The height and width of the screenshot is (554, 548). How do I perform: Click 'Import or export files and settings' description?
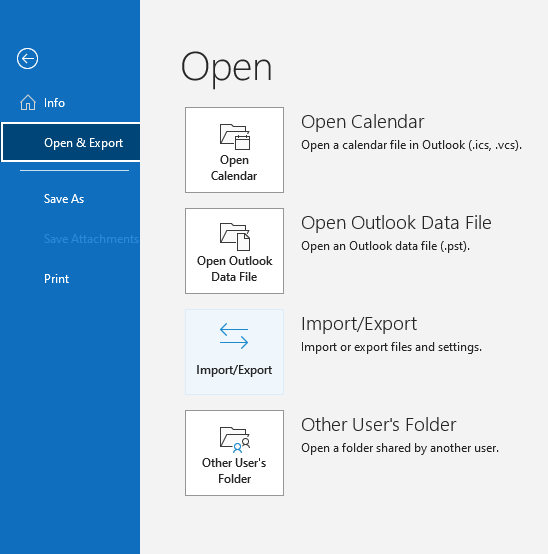coord(391,347)
